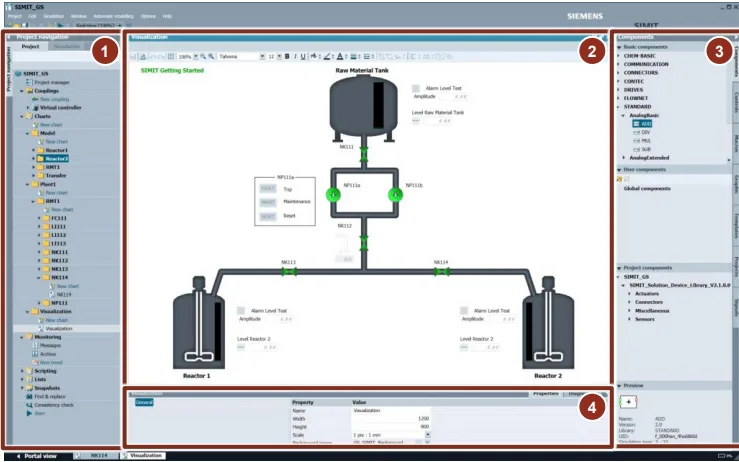Switch to the Controls side tab
This screenshot has width=739, height=462.
[736, 101]
